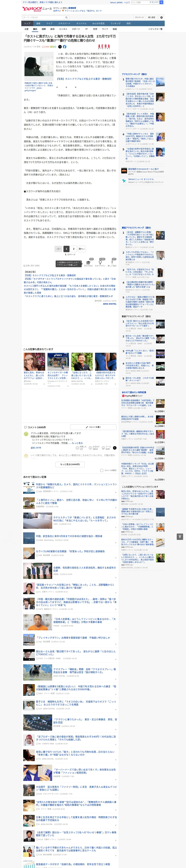Image resolution: width=186 pixels, height=868 pixels.
Task: Select the トップ navigation tab
Action: point(27,24)
